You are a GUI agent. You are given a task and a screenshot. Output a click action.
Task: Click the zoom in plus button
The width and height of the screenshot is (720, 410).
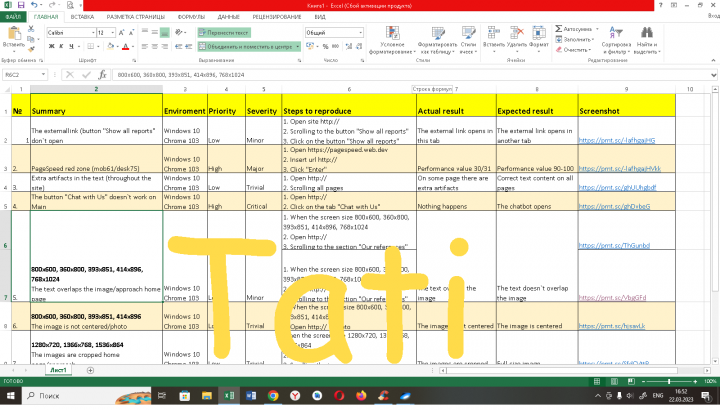pos(695,382)
